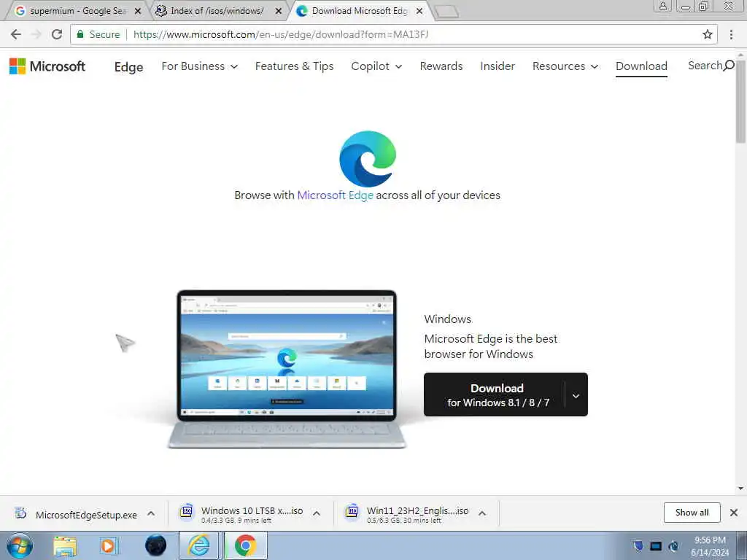The height and width of the screenshot is (560, 747).
Task: Bookmark this page with the star icon
Action: pyautogui.click(x=708, y=34)
